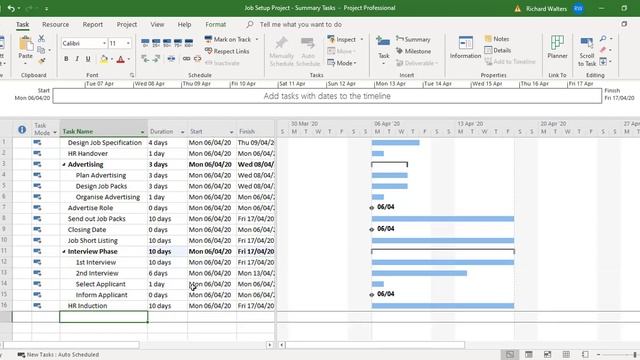The height and width of the screenshot is (360, 640).
Task: Open the Format ribbon tab
Action: pos(216,24)
